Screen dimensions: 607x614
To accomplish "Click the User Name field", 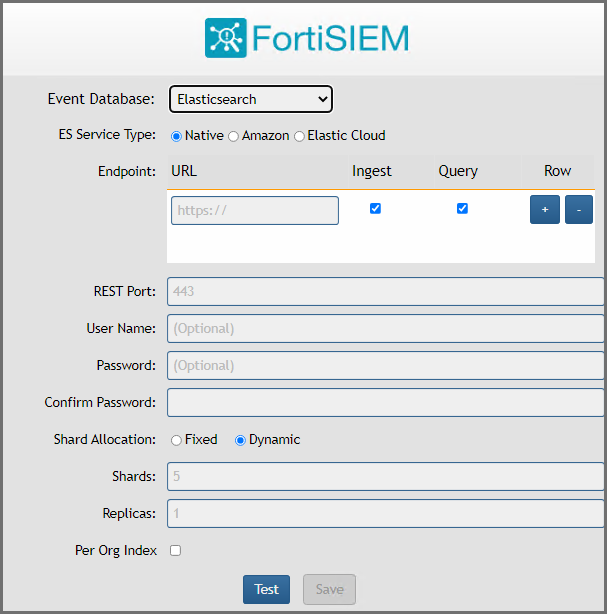I will [385, 328].
